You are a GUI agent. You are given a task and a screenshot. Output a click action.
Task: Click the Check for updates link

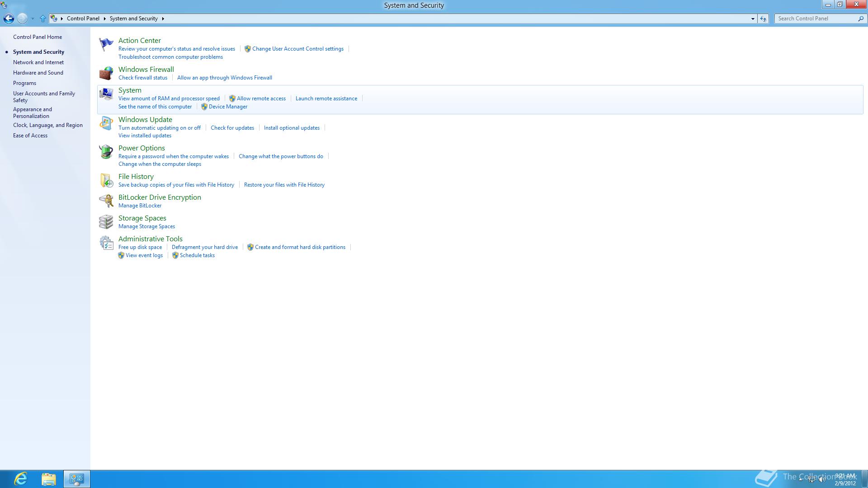pos(232,128)
